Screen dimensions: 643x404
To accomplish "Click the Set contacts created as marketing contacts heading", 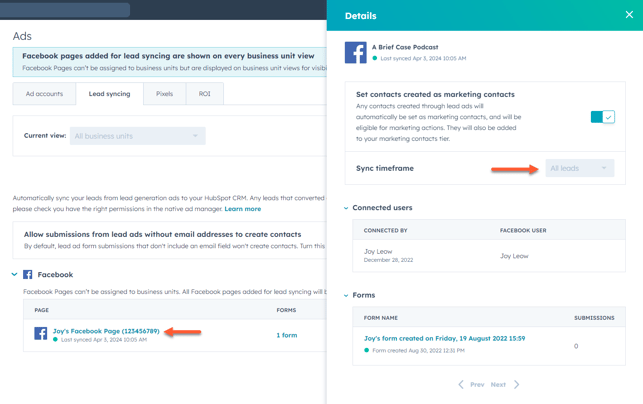I will coord(435,94).
